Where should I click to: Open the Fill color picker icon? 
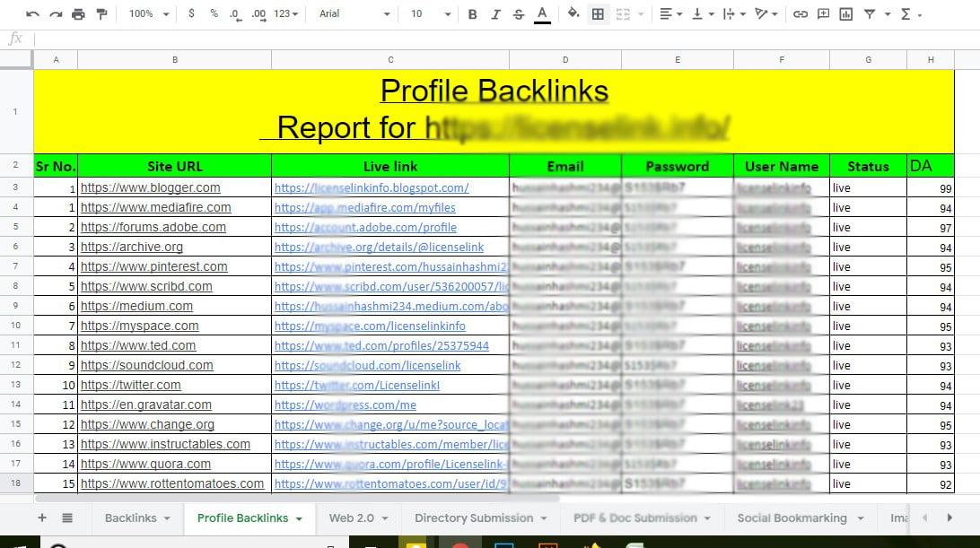click(572, 14)
